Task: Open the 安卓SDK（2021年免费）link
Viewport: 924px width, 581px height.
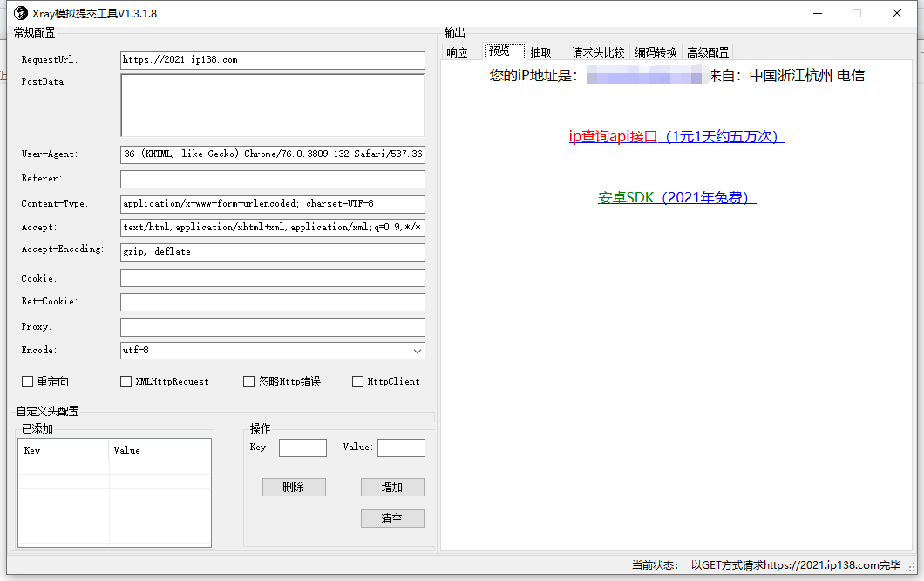Action: pyautogui.click(x=676, y=198)
